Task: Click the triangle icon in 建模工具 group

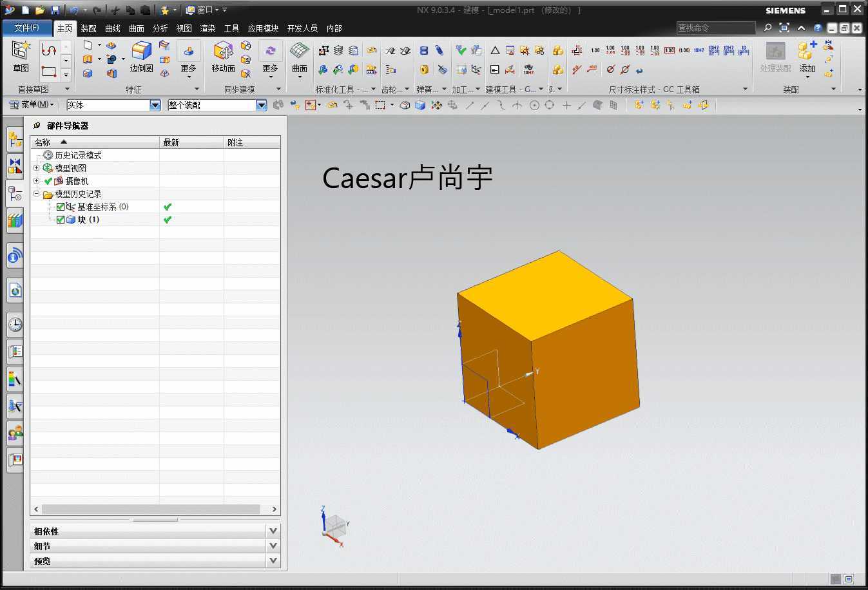Action: 495,50
